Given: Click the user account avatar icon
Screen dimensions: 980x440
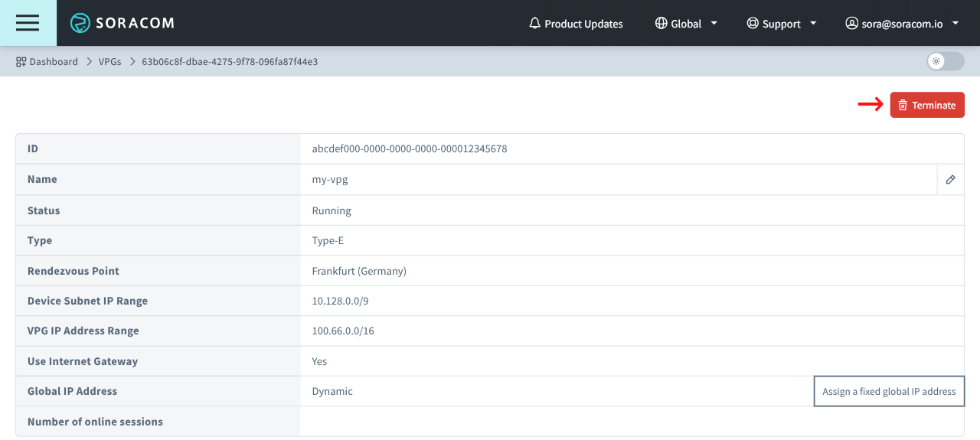Looking at the screenshot, I should tap(851, 24).
